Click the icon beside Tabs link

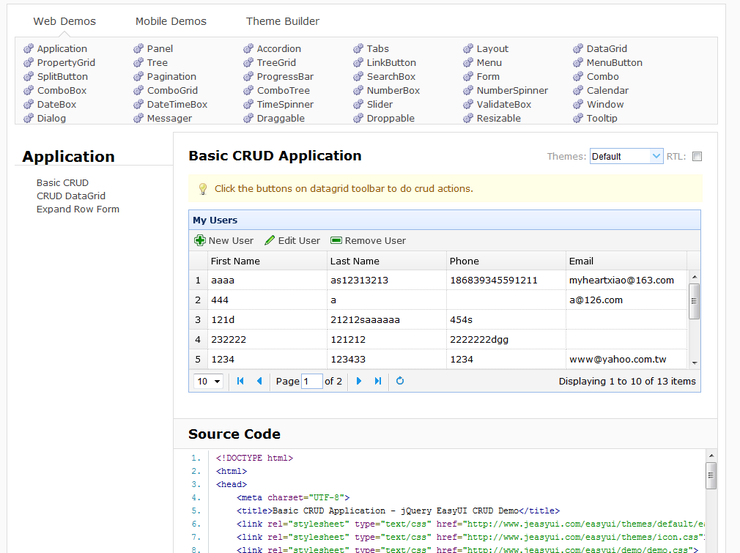pos(358,49)
